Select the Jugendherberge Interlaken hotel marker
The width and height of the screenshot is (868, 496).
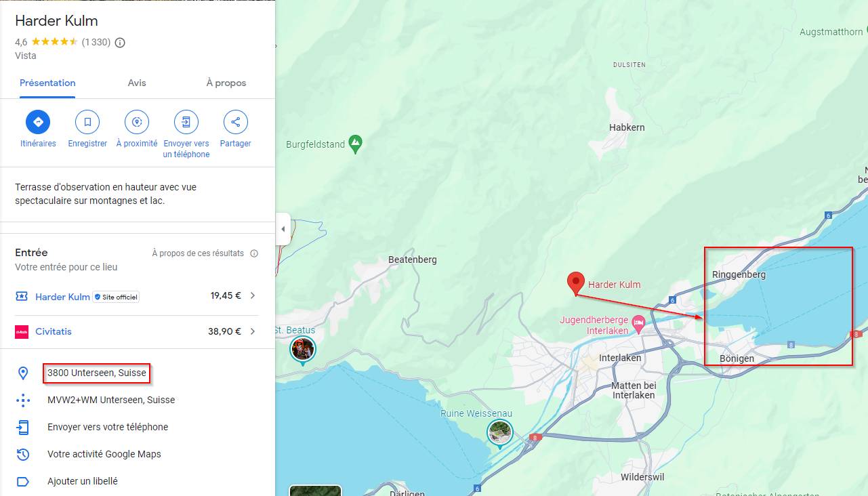[x=638, y=325]
